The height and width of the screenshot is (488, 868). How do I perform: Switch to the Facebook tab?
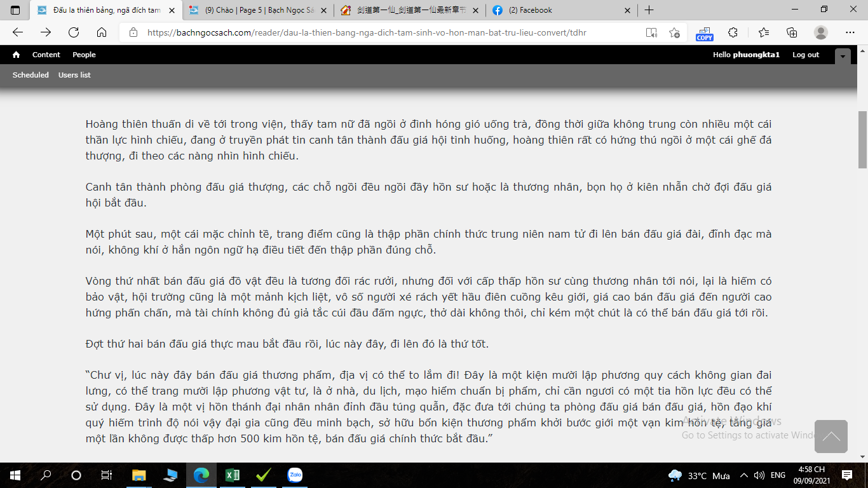pos(559,10)
